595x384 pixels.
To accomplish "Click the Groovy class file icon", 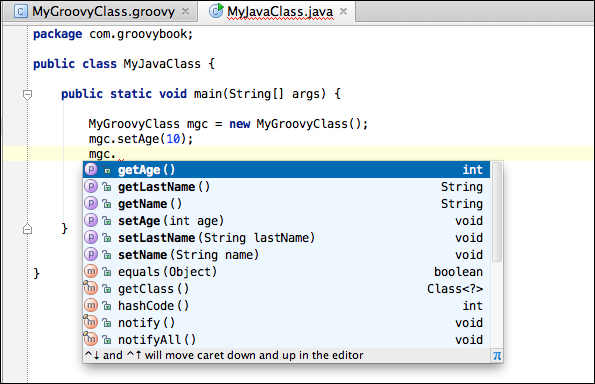I will point(20,12).
